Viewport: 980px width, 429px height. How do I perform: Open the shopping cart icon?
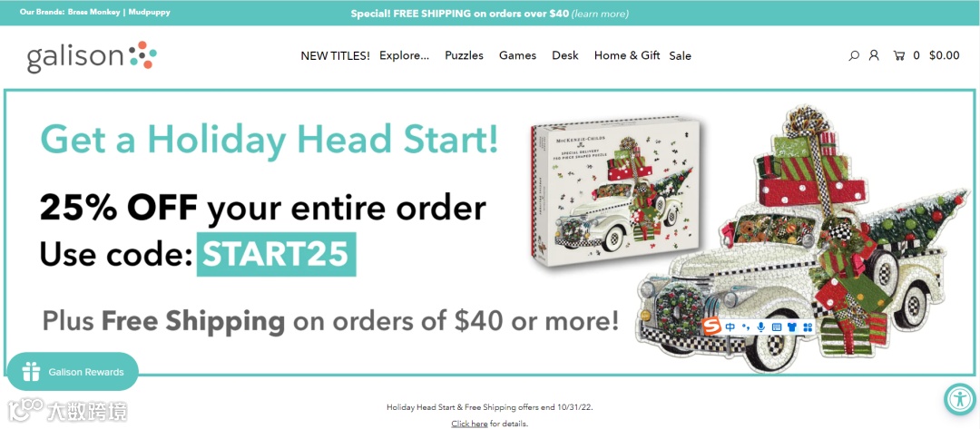(899, 55)
